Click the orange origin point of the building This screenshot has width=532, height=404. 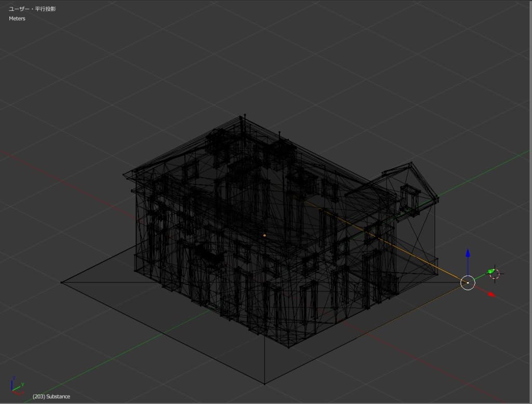click(x=264, y=235)
